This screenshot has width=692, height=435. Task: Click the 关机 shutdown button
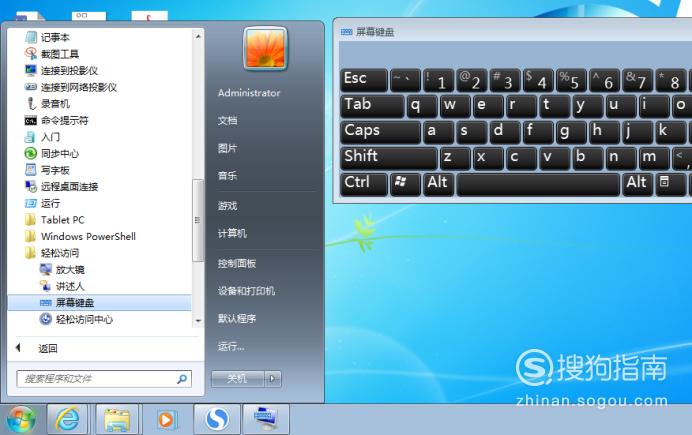click(x=238, y=379)
